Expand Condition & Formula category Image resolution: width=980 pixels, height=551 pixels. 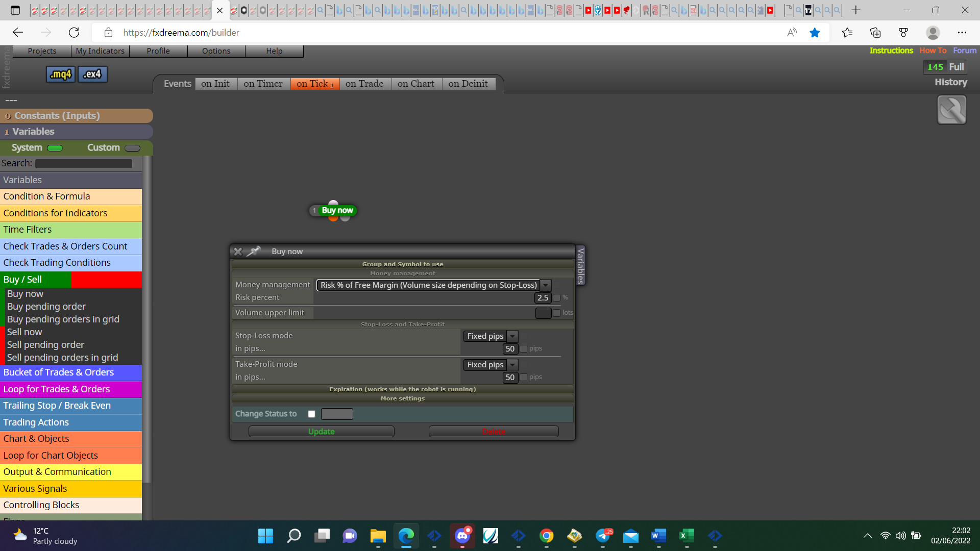tap(71, 196)
